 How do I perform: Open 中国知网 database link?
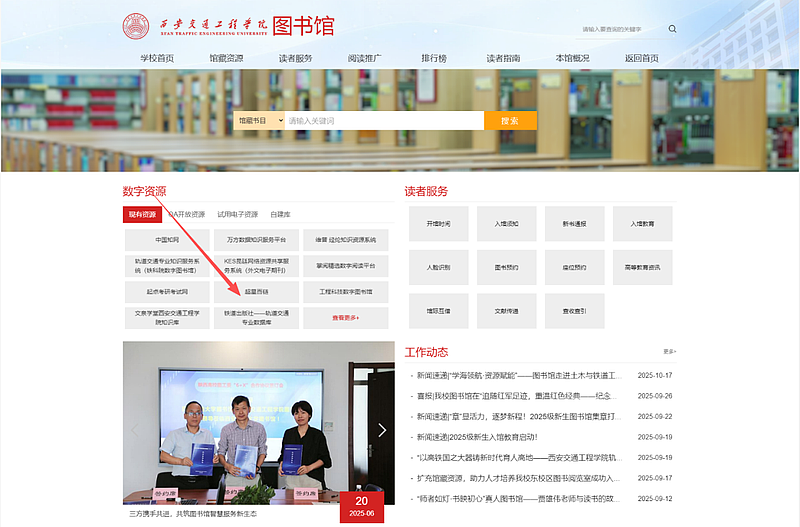pos(167,240)
